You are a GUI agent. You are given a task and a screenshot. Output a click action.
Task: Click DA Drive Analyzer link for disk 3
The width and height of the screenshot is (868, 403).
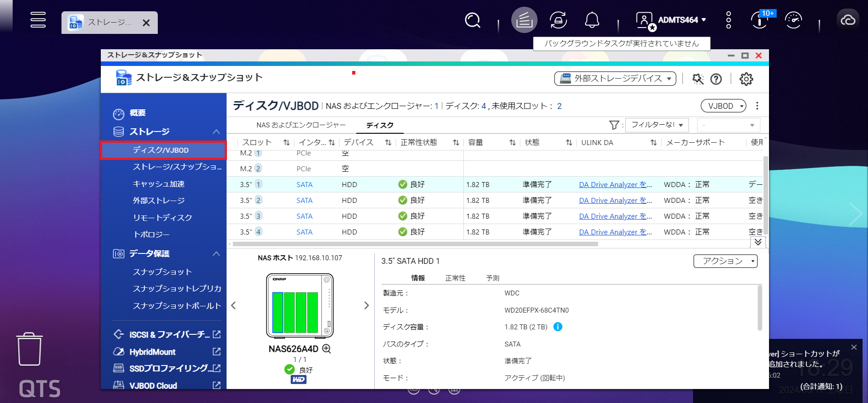coord(615,216)
